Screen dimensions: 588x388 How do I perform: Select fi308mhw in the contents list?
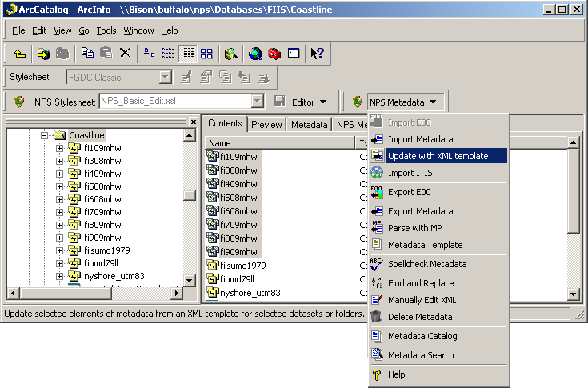[238, 170]
